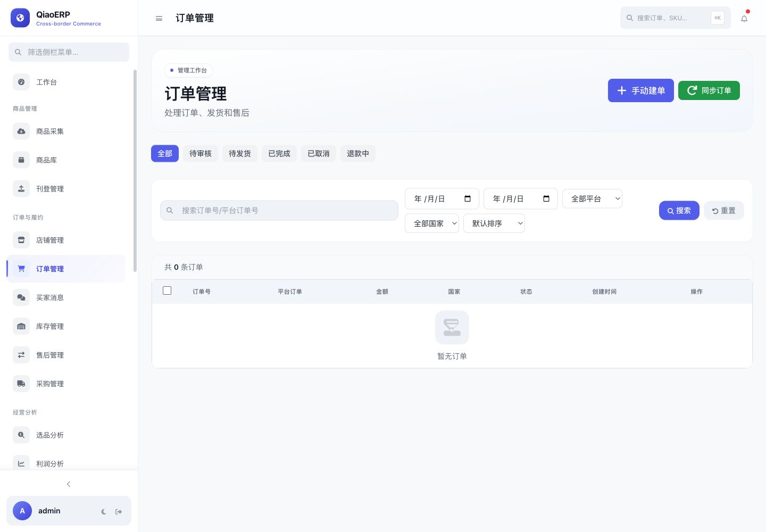Tick the select-all orders checkbox

[x=167, y=290]
